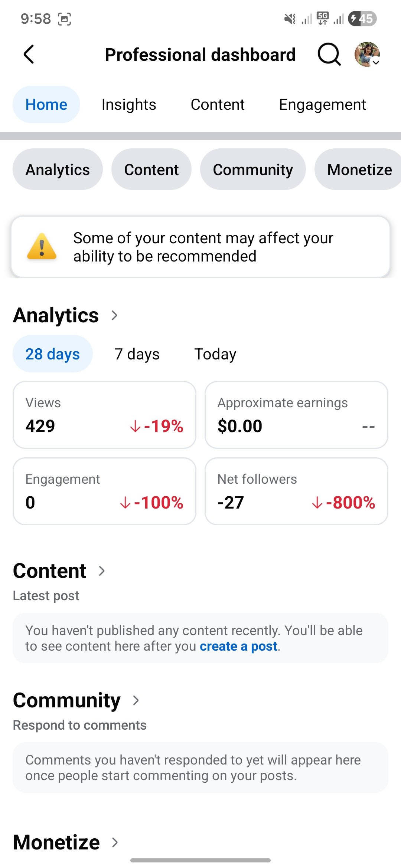The image size is (401, 868).
Task: Tap the profile picture avatar
Action: tap(367, 55)
